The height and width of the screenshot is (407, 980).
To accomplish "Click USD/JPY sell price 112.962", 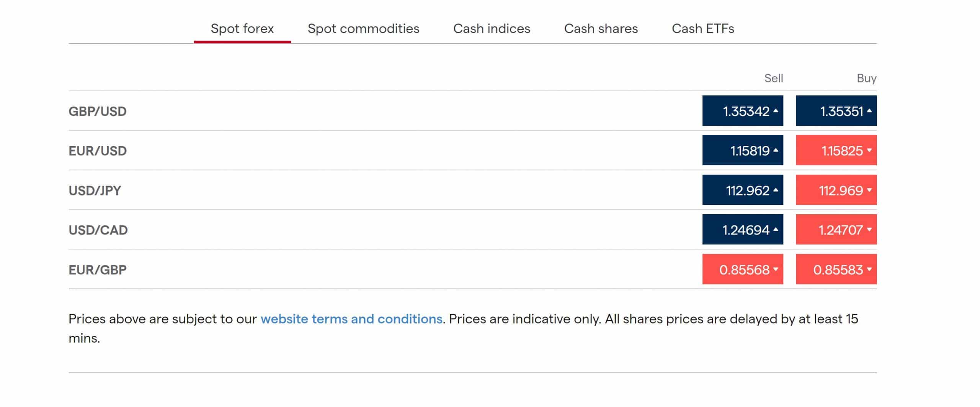I will pos(743,190).
